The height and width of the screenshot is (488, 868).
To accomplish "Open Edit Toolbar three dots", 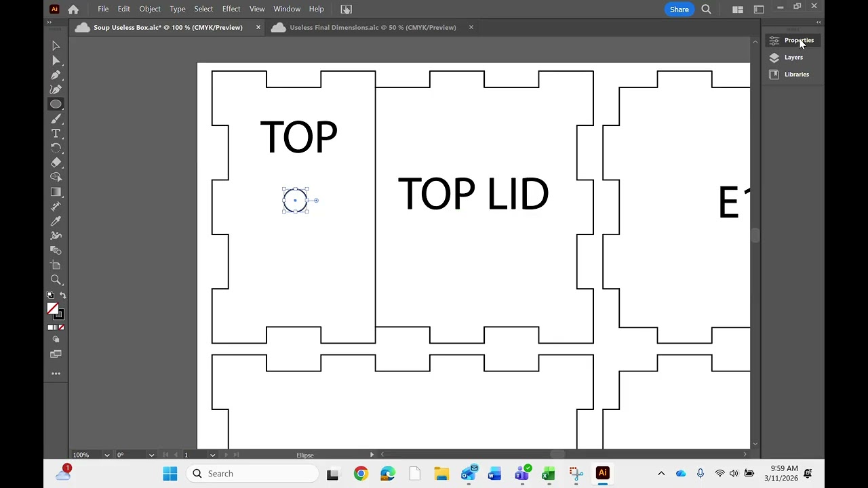I will coord(56,373).
